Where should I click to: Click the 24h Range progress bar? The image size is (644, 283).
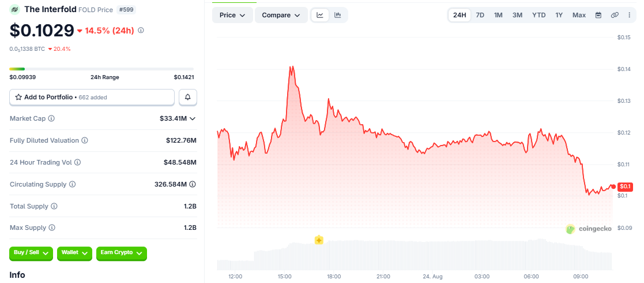(101, 69)
